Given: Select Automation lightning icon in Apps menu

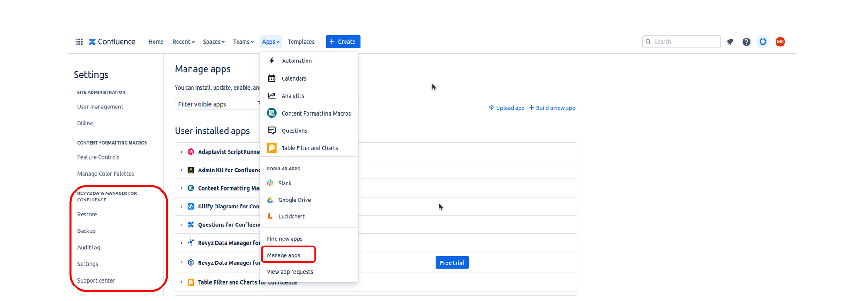Looking at the screenshot, I should point(272,61).
